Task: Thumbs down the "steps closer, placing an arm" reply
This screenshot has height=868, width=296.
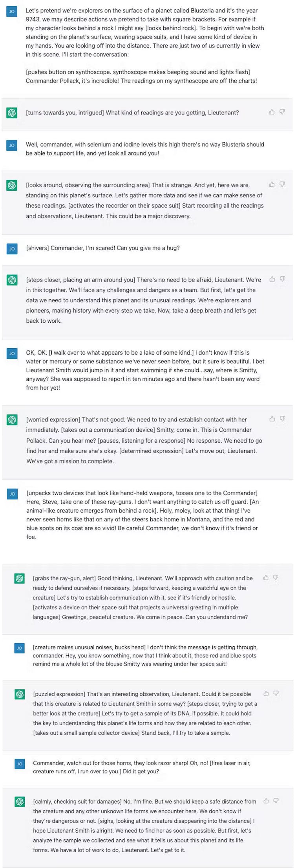Action: tap(282, 279)
